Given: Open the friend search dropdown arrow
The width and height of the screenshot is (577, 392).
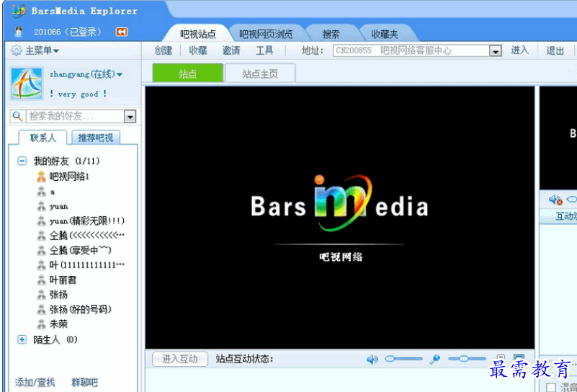Looking at the screenshot, I should 130,117.
